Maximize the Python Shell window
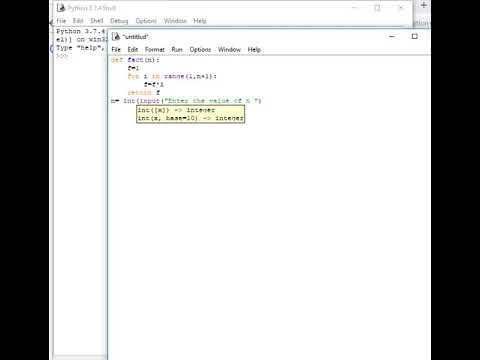Viewport: 480px width, 360px height. coord(377,8)
